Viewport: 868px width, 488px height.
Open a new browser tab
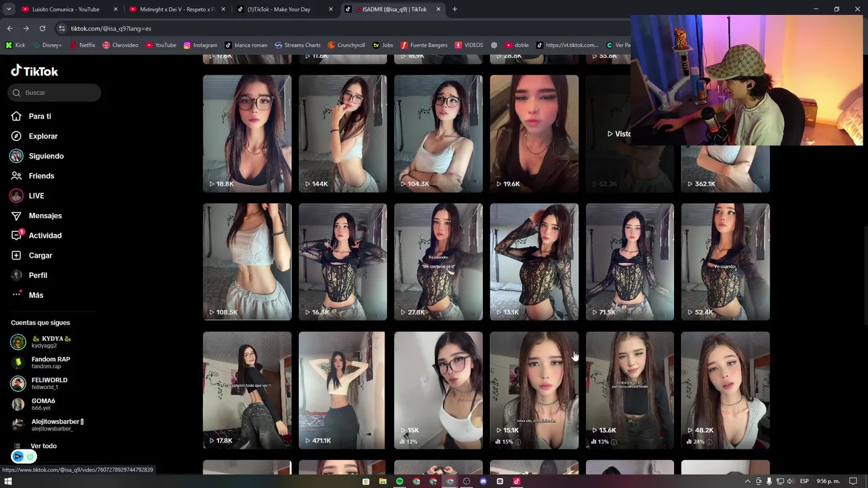(x=454, y=9)
